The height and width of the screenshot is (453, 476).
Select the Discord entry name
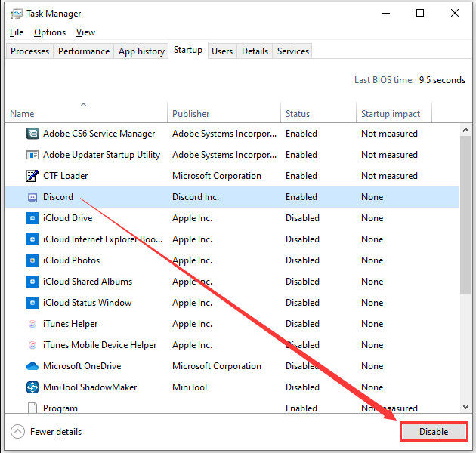coord(58,197)
